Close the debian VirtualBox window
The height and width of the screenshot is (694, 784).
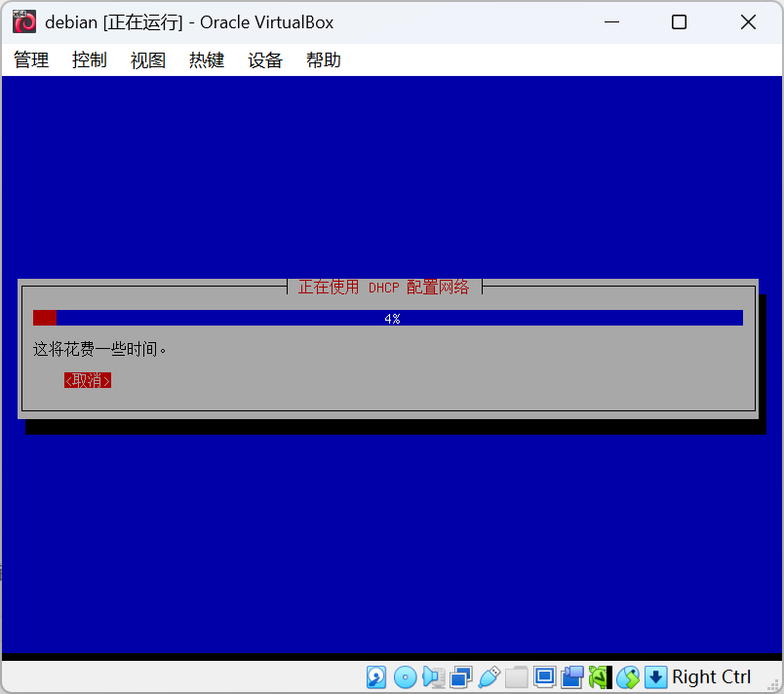(x=748, y=22)
